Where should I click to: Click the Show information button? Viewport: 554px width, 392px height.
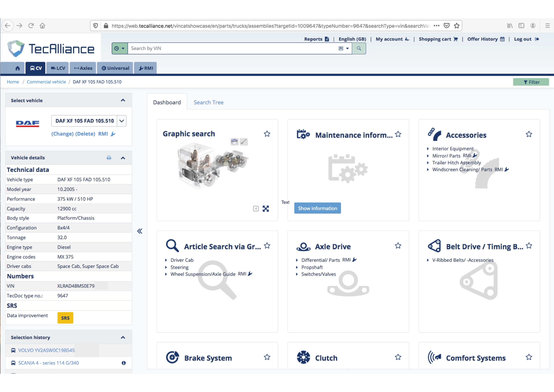click(317, 208)
